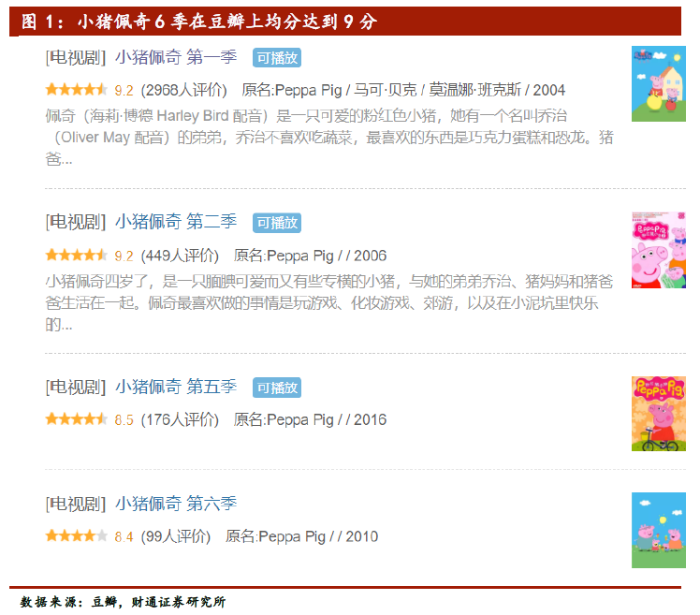The width and height of the screenshot is (700, 615).
Task: Click 原名:Peppa Pig text ending with 2004
Action: coord(403,90)
